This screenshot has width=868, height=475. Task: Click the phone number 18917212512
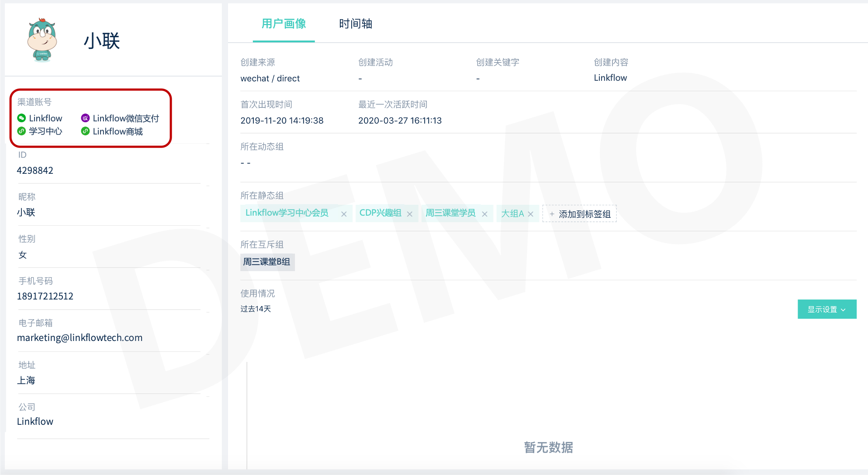pyautogui.click(x=45, y=296)
